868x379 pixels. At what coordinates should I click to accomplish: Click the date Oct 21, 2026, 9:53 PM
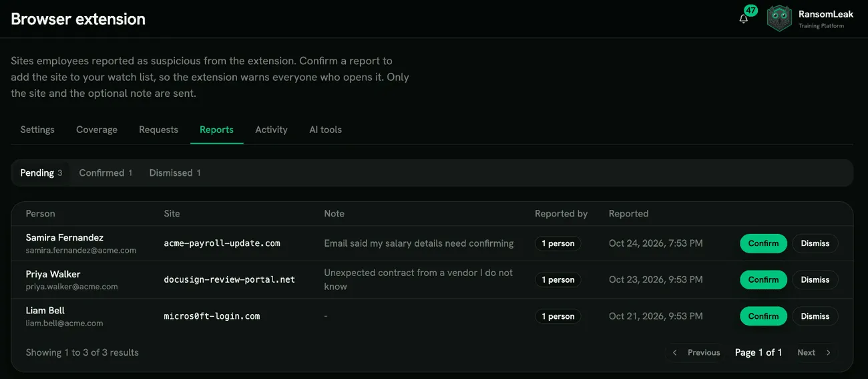pyautogui.click(x=656, y=316)
